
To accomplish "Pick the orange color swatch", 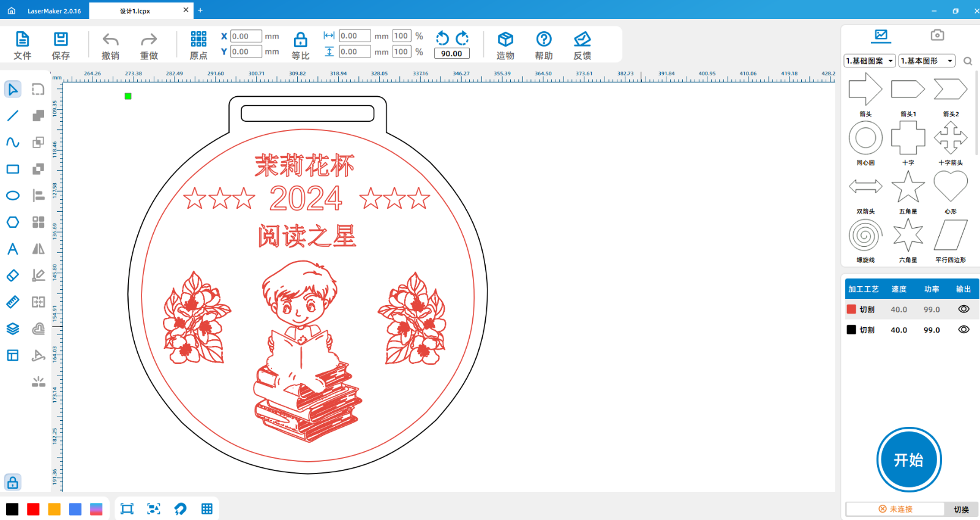I will 55,509.
